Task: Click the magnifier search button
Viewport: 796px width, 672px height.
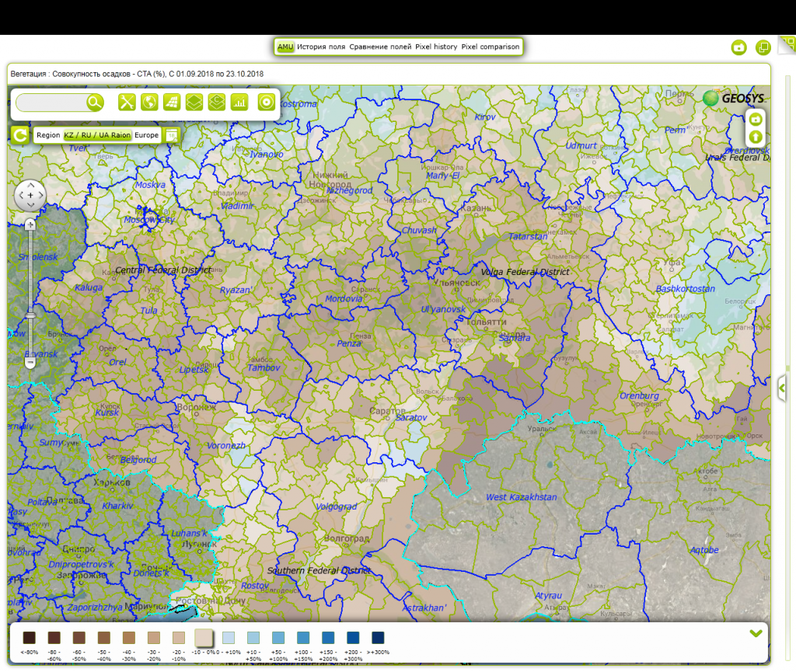Action: coord(94,103)
